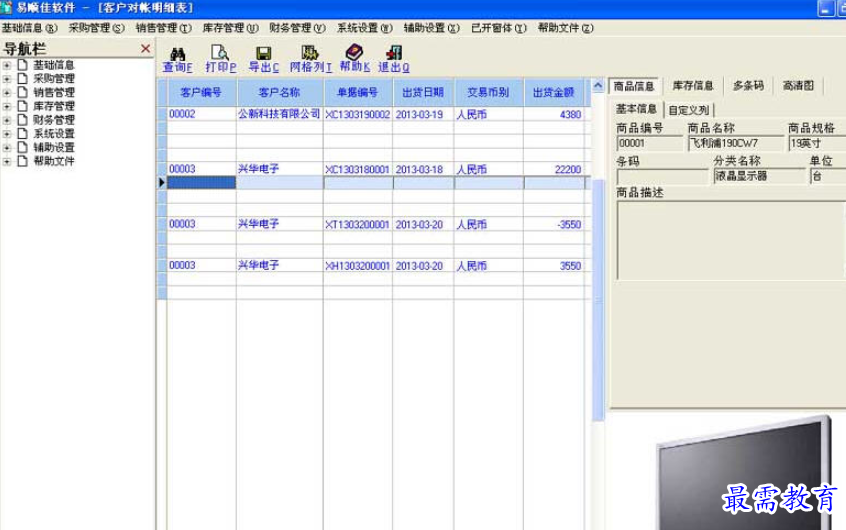Screen dimensions: 846x530
Task: Click the 查询 binoculars toolbar icon
Action: pos(178,54)
